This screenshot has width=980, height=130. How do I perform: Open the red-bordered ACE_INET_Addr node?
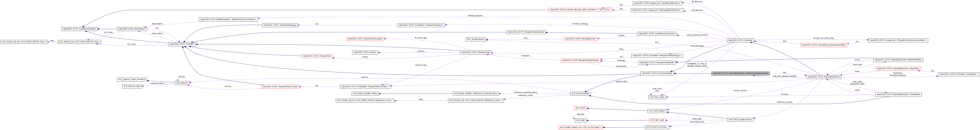(x=657, y=120)
